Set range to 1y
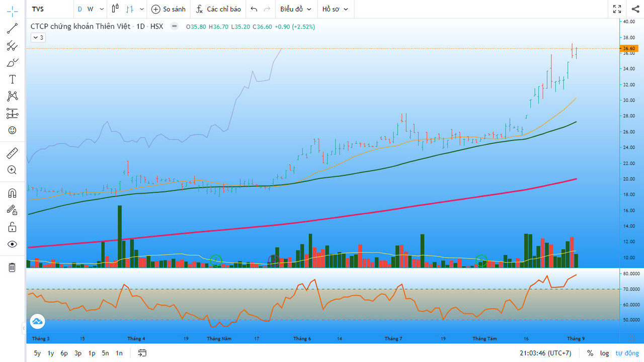 pos(51,353)
